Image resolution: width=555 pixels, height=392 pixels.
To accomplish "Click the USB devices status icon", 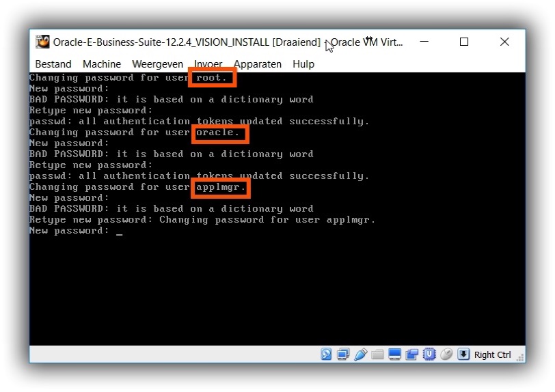I will (x=360, y=354).
